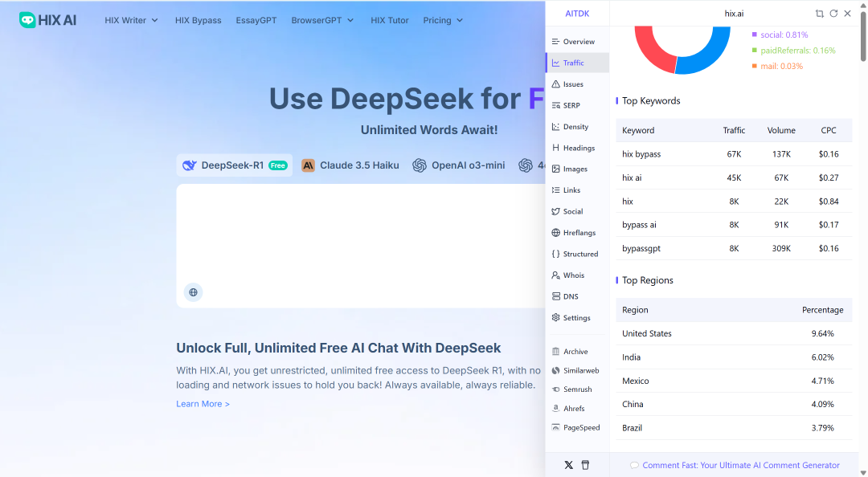
Task: Click the CPC column header
Action: pyautogui.click(x=828, y=130)
